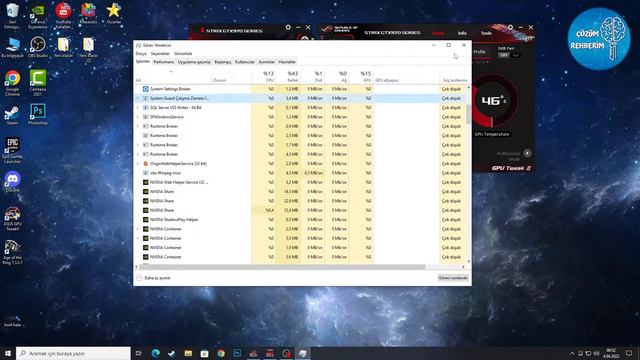The width and height of the screenshot is (640, 360).
Task: Open Seçenekler menu in Task Manager
Action: point(160,53)
